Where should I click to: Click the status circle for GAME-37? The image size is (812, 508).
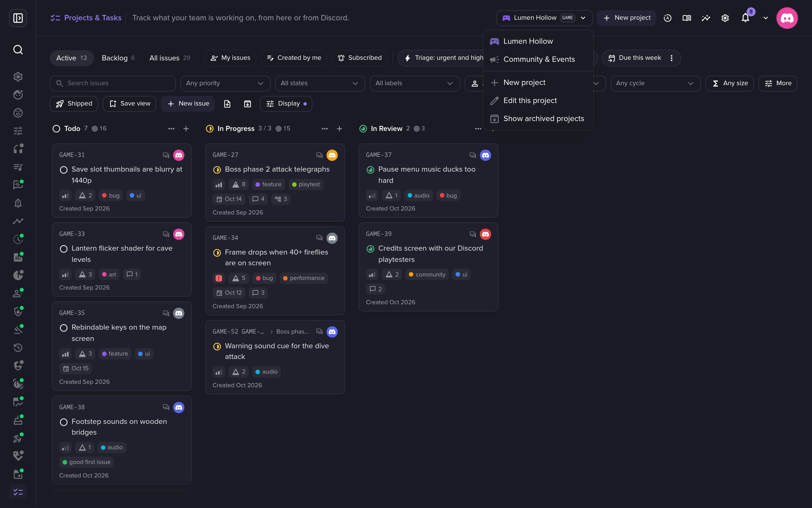click(370, 170)
